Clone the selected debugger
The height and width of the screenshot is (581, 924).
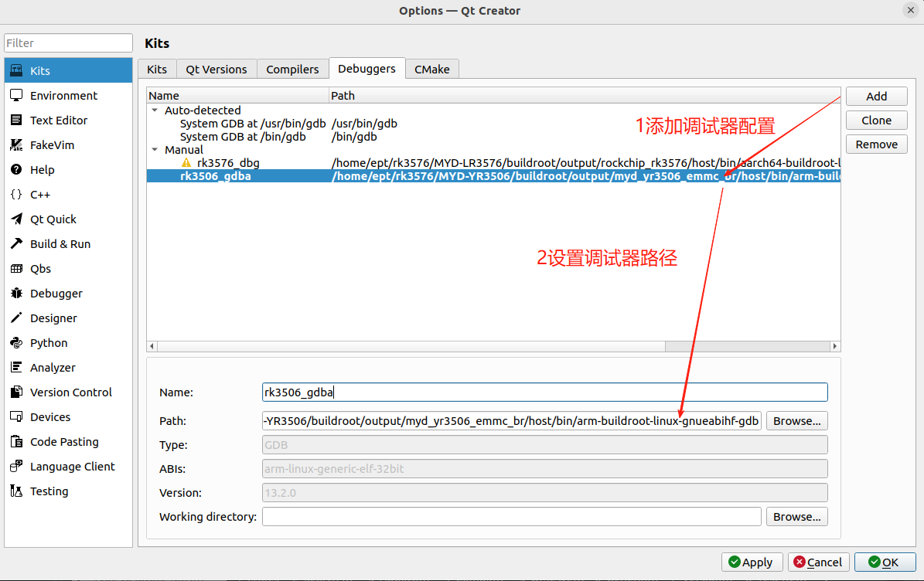click(876, 120)
